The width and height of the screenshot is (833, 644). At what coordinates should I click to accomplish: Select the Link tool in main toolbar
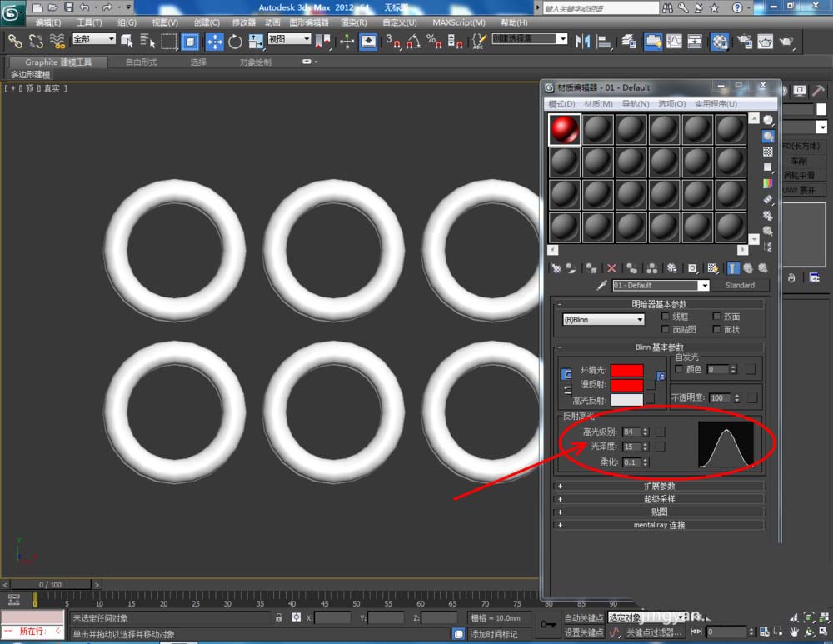click(15, 41)
